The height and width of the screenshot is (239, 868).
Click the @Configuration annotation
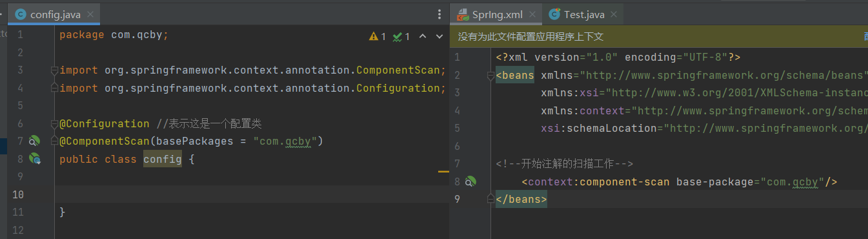104,123
